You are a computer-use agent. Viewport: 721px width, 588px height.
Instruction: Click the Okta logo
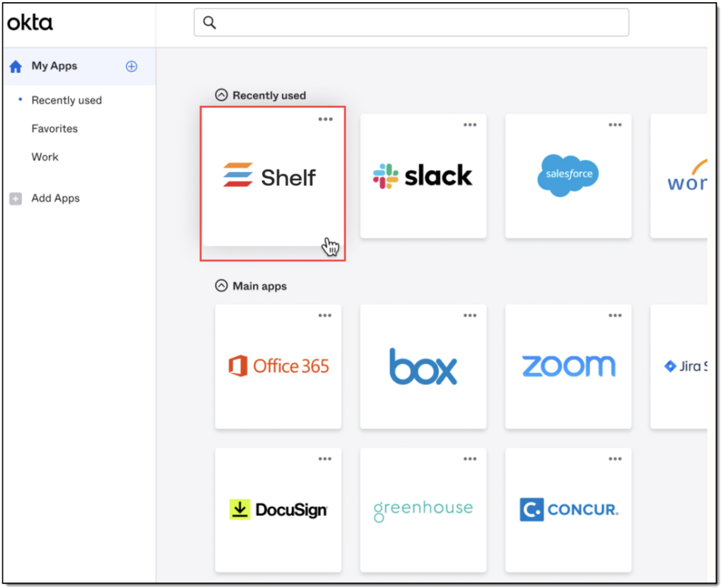click(x=30, y=22)
